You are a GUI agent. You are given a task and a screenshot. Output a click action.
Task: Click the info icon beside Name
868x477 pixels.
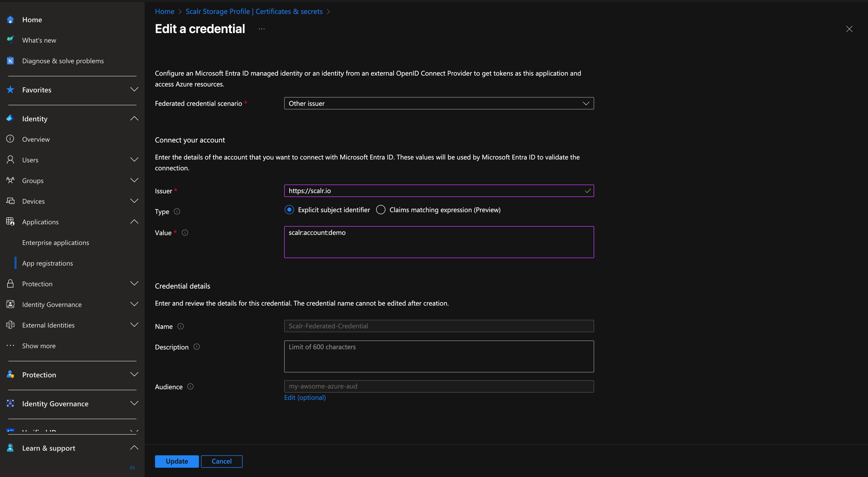click(x=181, y=326)
